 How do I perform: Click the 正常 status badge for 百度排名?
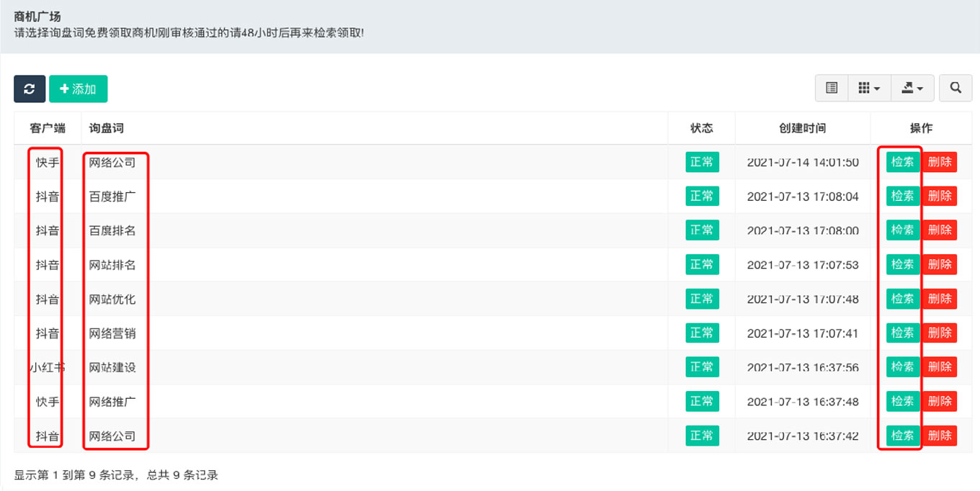coord(702,230)
